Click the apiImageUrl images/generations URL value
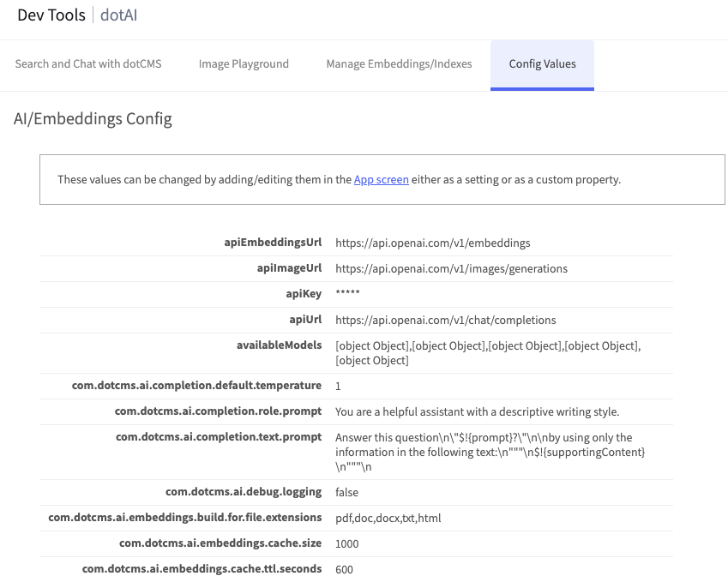This screenshot has height=576, width=728. coord(451,268)
